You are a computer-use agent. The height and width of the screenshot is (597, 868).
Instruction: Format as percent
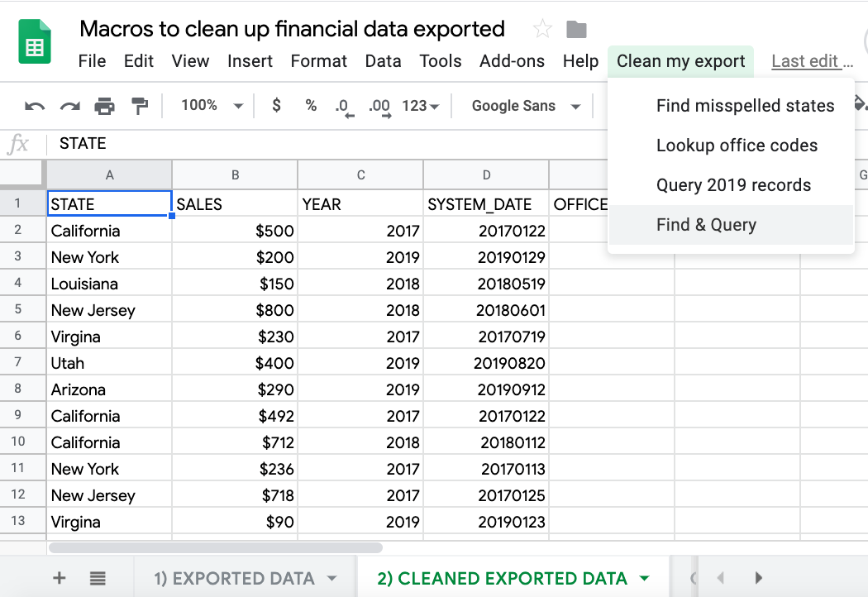click(311, 106)
